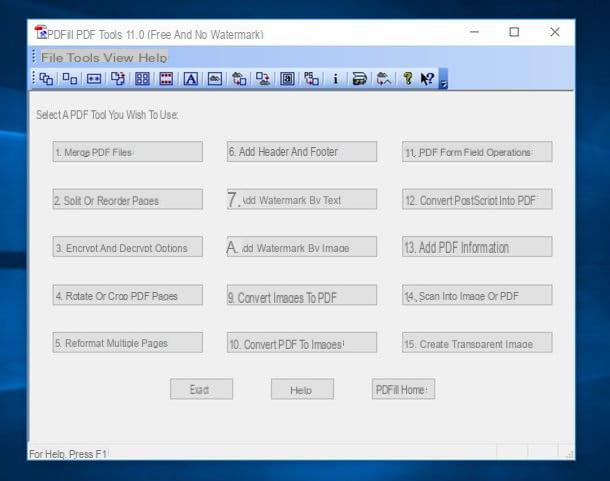Open the View menu

(119, 58)
